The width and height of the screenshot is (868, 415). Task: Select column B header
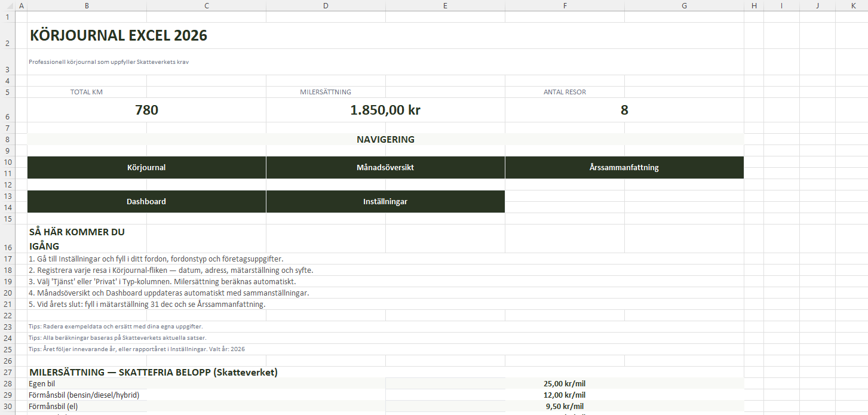click(x=87, y=5)
